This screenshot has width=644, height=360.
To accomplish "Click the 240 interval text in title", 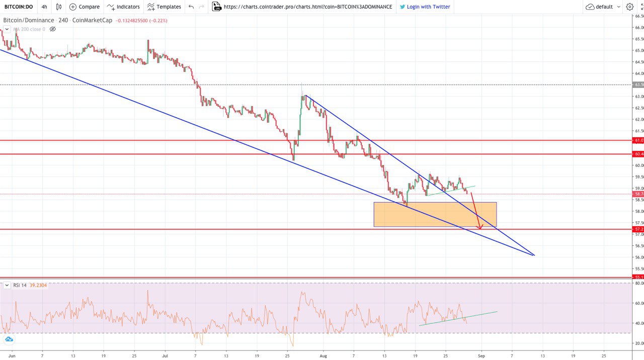I will (x=63, y=21).
